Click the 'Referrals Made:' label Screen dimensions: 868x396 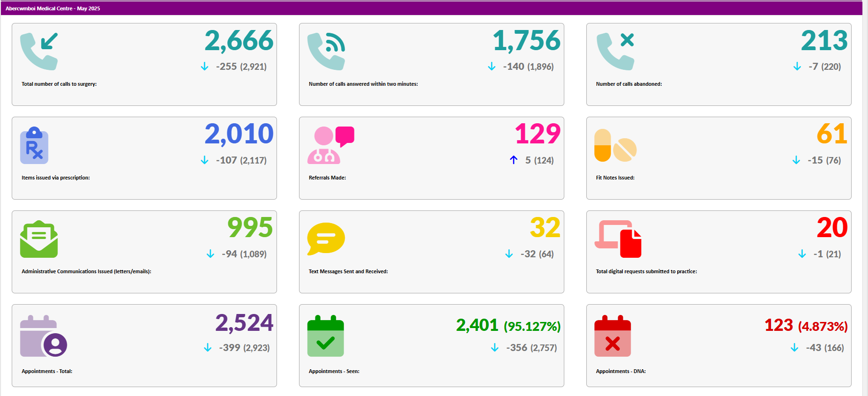pos(327,178)
